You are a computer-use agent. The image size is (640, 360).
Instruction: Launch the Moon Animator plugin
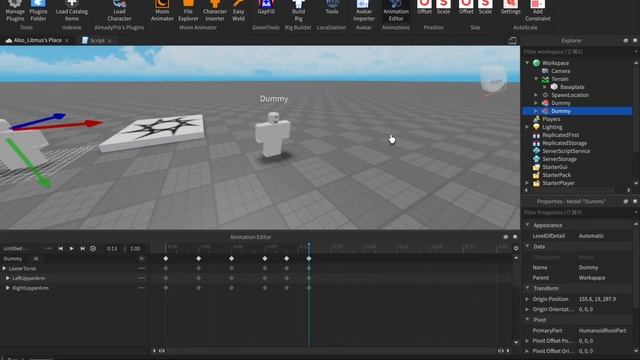(x=162, y=11)
